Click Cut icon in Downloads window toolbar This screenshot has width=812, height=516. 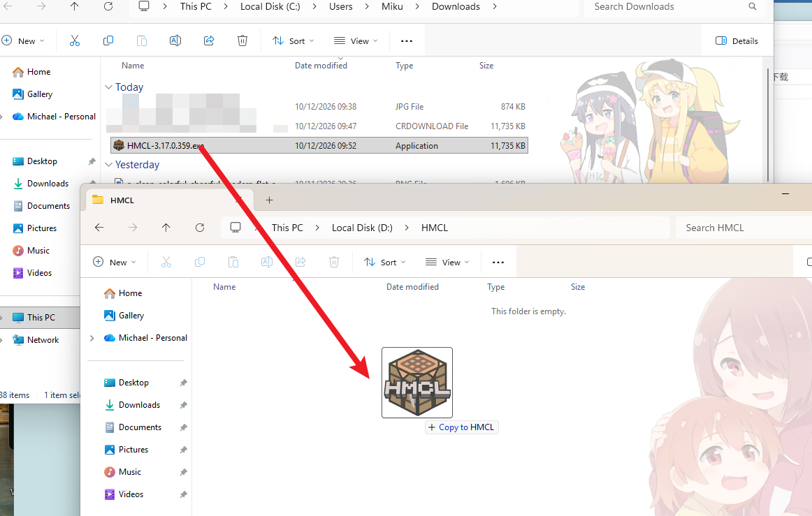[x=75, y=41]
